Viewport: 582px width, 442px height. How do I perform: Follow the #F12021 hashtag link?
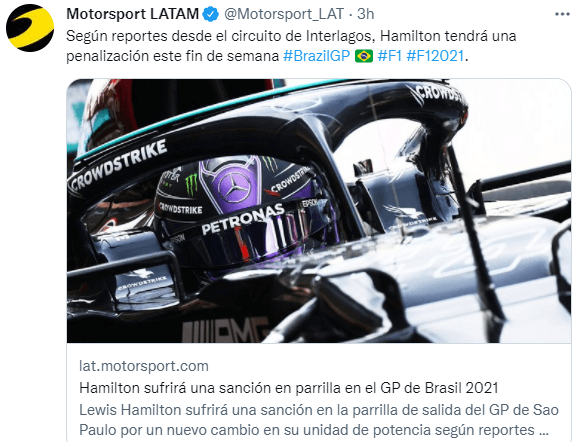click(435, 56)
